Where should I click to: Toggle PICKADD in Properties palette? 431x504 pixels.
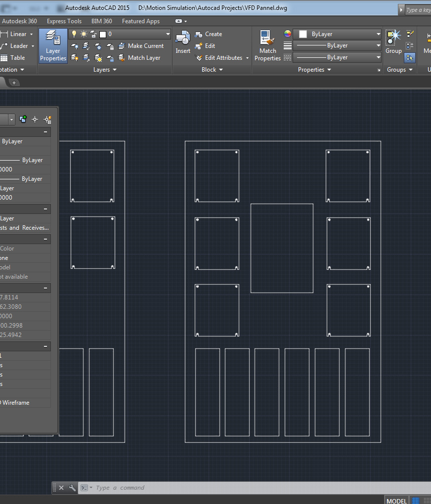[x=23, y=120]
